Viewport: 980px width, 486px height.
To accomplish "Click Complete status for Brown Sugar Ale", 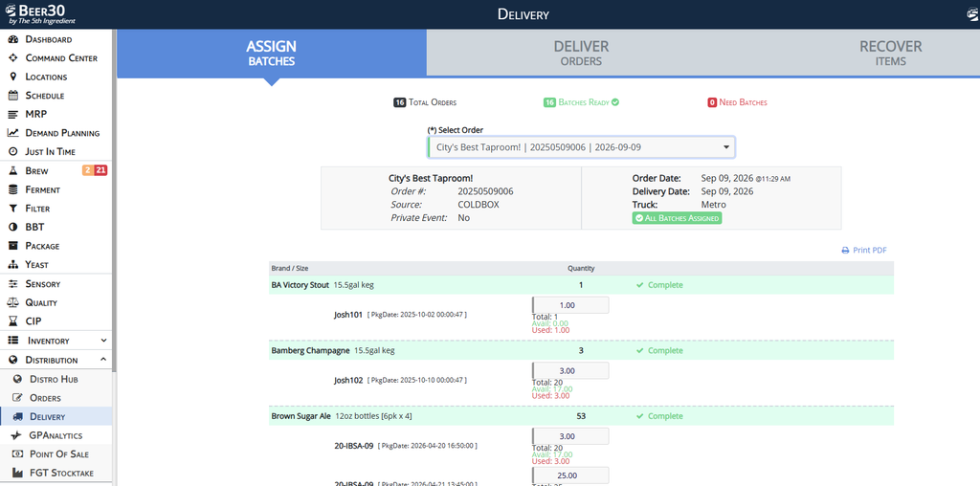I will 659,416.
